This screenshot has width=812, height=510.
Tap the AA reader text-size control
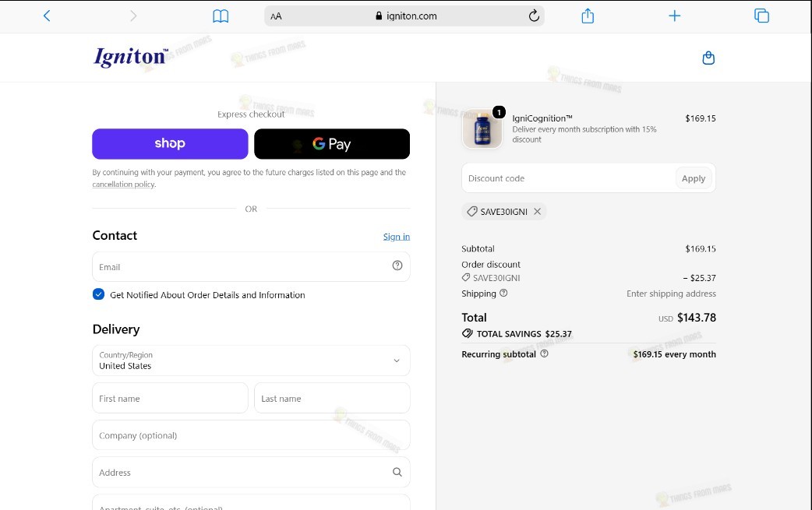[x=276, y=16]
